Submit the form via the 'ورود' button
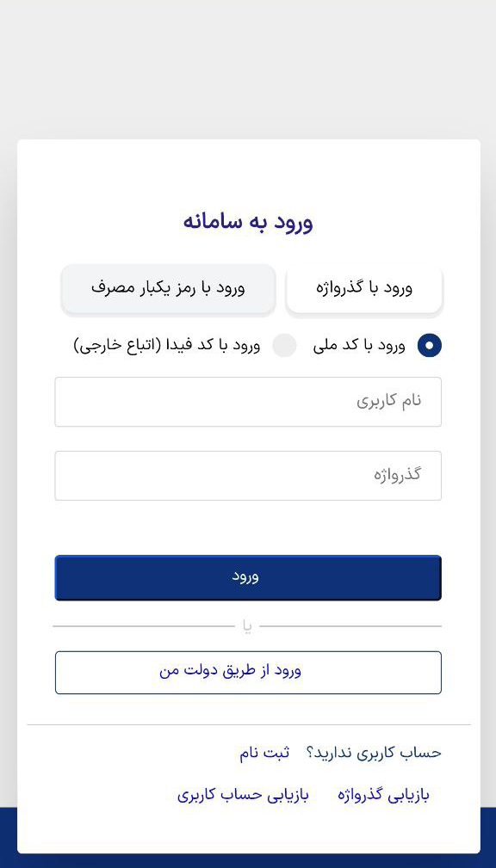The width and height of the screenshot is (496, 868). click(248, 577)
